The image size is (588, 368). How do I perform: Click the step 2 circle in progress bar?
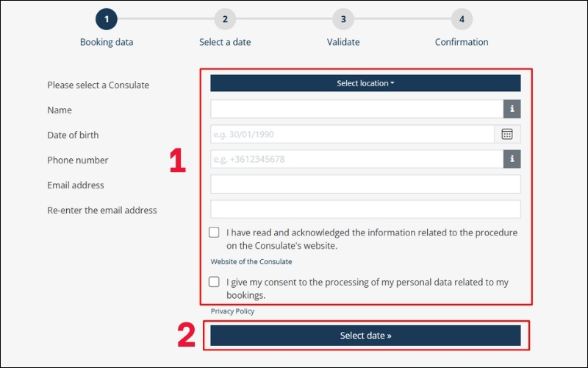(x=225, y=19)
